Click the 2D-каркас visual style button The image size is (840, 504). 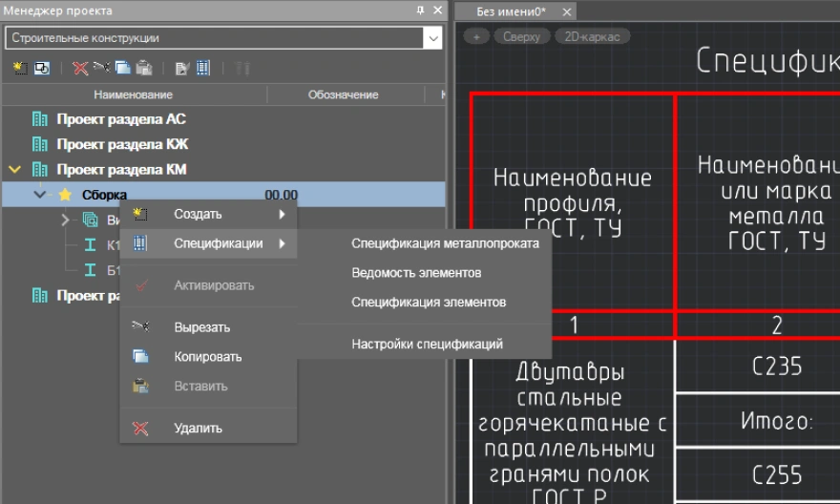click(x=591, y=36)
